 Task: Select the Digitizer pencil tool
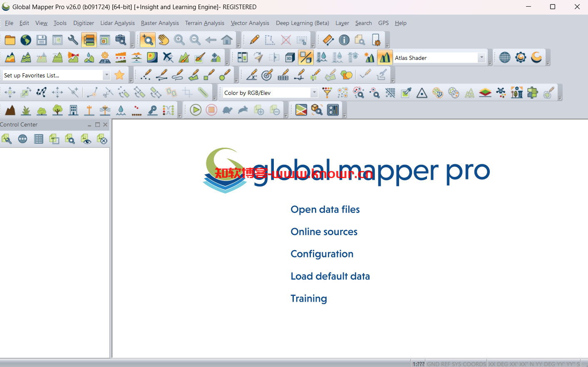click(x=254, y=40)
